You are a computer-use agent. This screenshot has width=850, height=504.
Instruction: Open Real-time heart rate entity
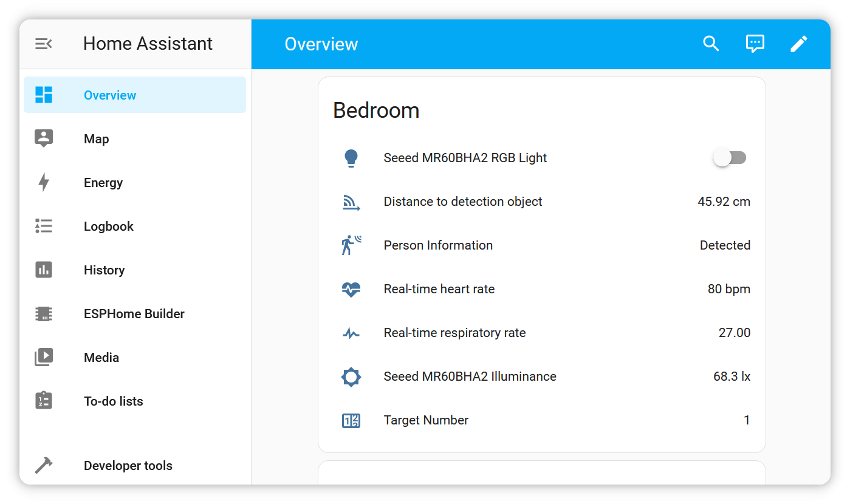pos(542,289)
